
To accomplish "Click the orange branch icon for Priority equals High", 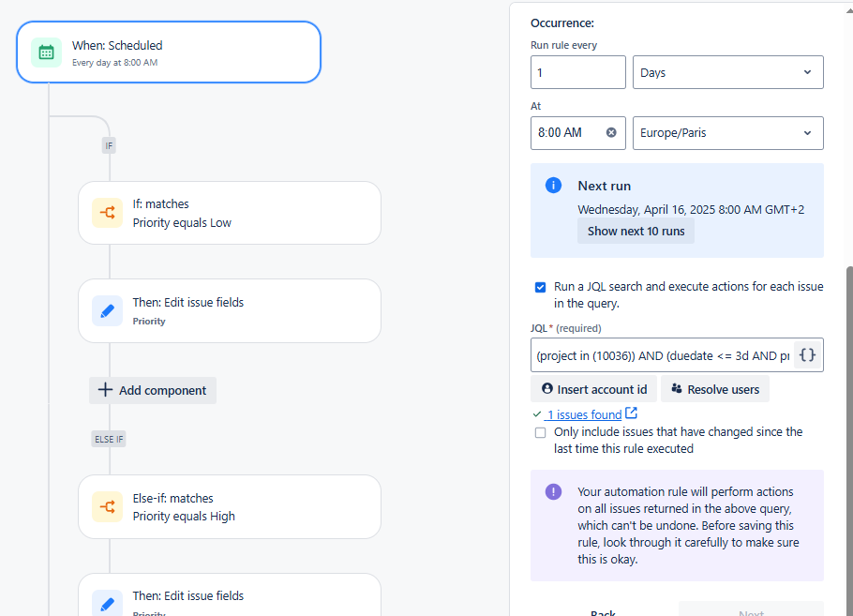I will (x=107, y=506).
